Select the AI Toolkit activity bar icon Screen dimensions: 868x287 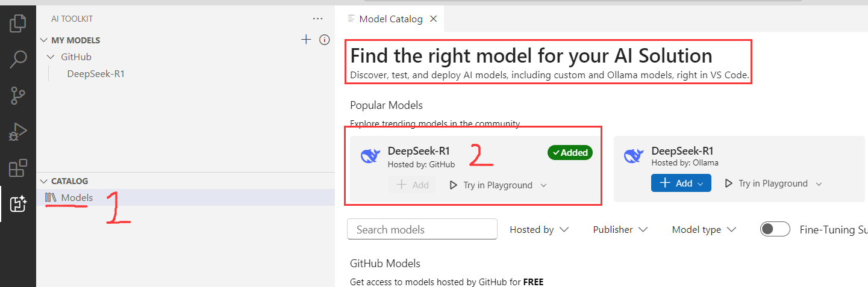click(18, 204)
